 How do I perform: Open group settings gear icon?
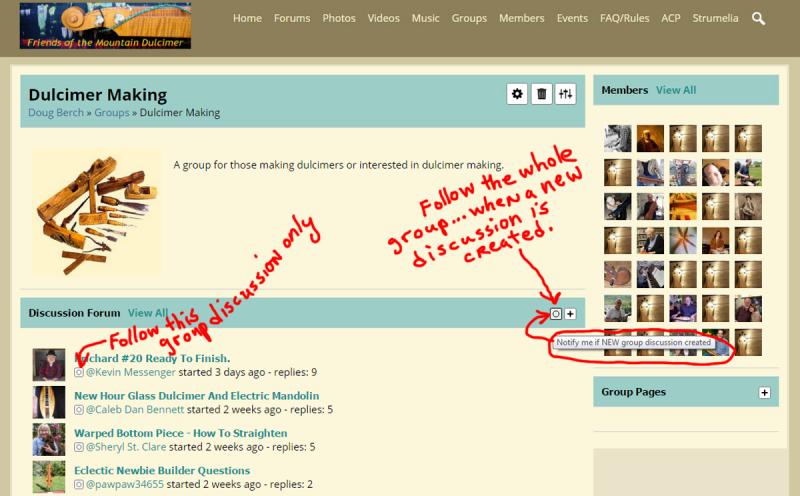(x=517, y=94)
